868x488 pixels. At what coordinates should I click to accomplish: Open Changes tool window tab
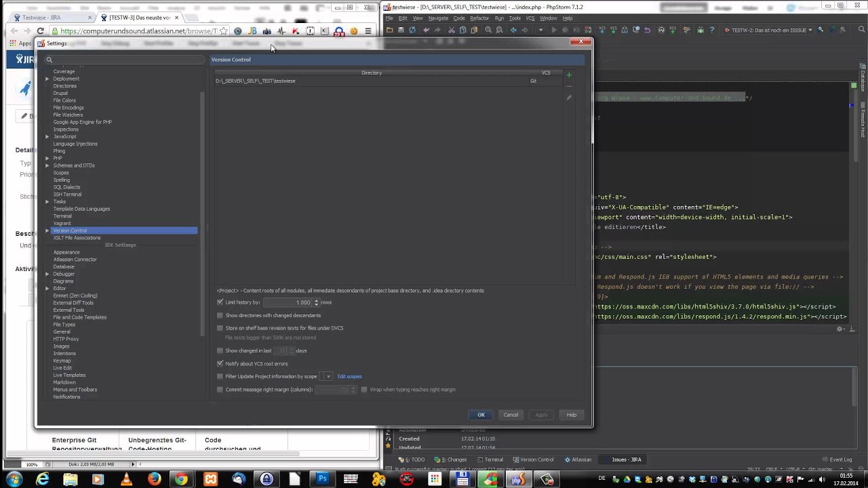(x=451, y=460)
